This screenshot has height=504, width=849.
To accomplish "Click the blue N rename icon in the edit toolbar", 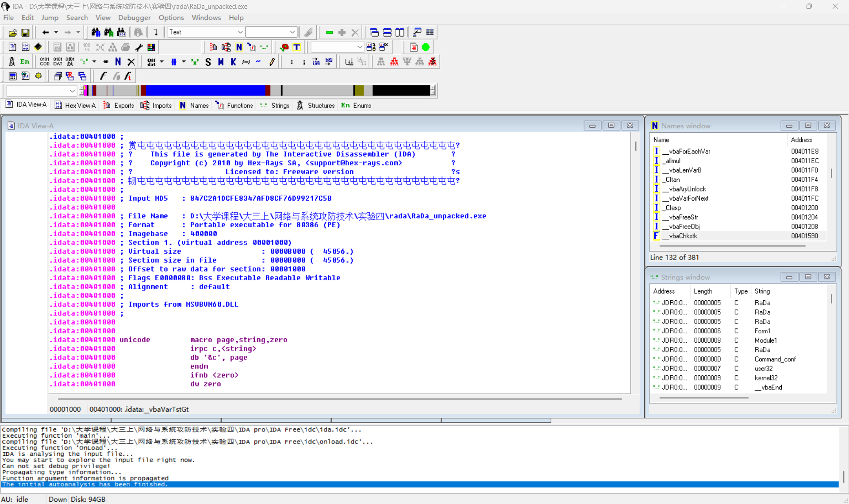I will pos(118,61).
